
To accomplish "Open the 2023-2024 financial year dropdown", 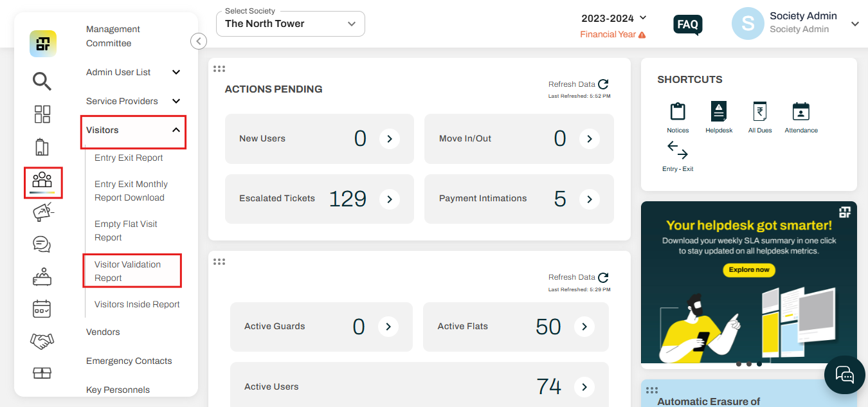I will 613,18.
